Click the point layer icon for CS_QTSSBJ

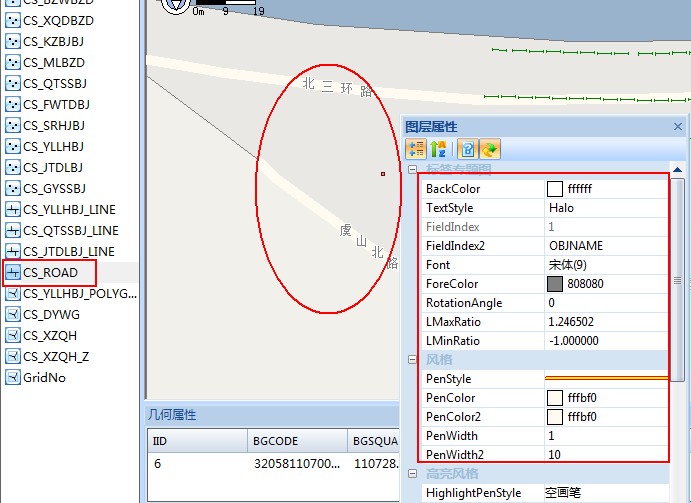pos(13,83)
